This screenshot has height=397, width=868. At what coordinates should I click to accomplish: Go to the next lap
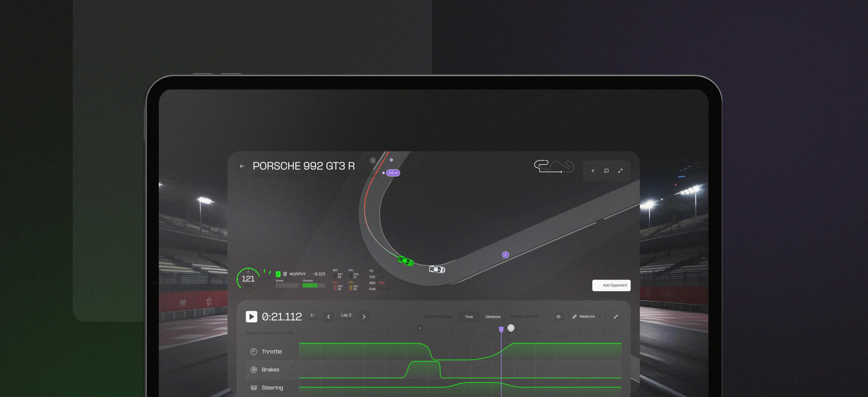click(364, 317)
